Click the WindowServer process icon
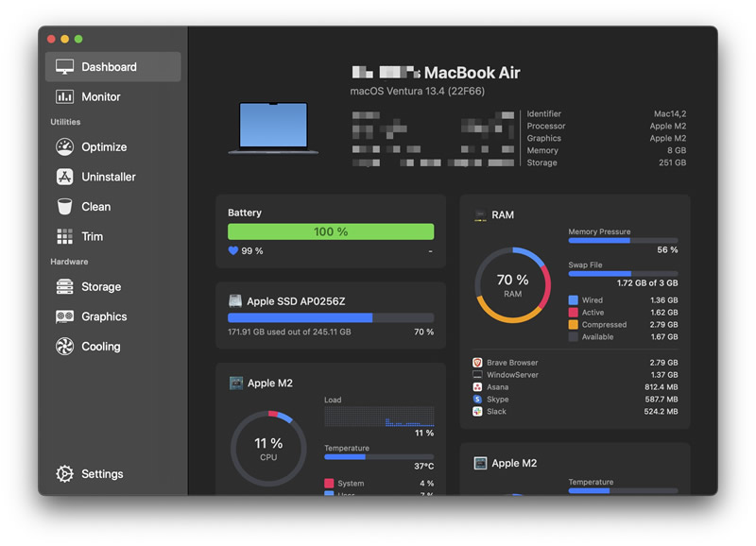This screenshot has width=756, height=546. 477,374
